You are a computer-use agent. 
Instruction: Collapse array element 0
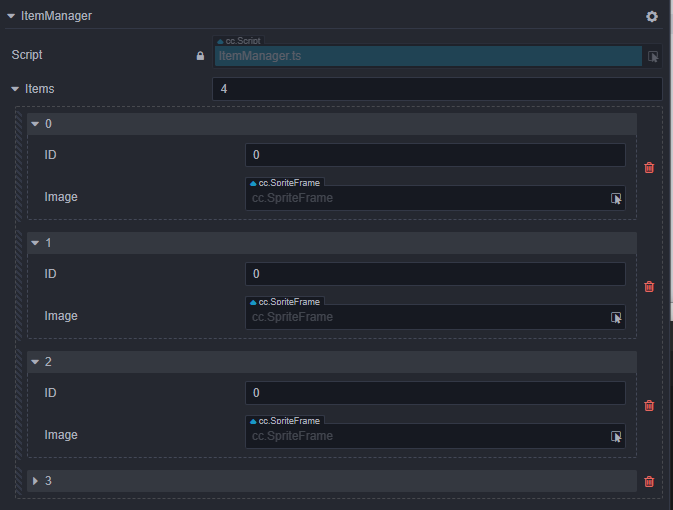click(x=36, y=124)
